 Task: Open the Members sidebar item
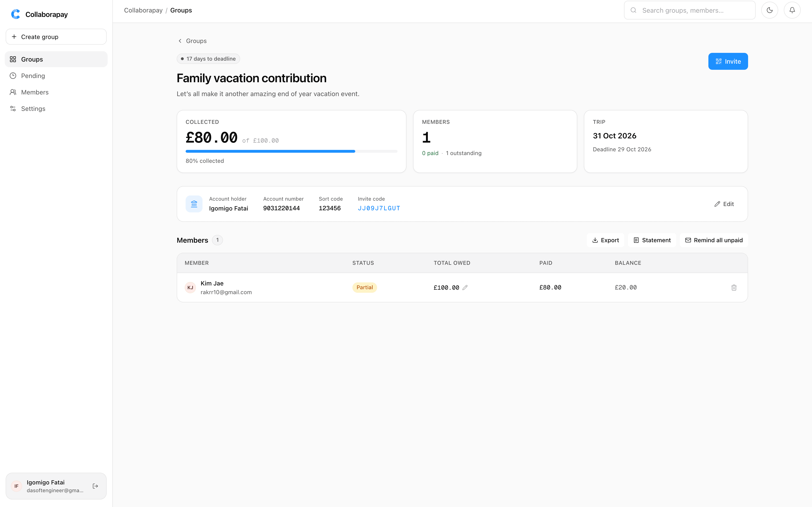coord(56,92)
